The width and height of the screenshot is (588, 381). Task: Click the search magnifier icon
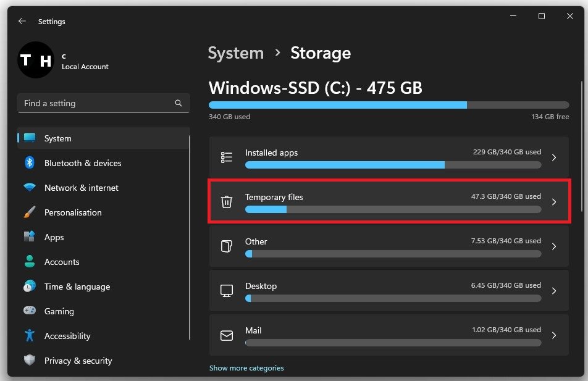(x=178, y=104)
